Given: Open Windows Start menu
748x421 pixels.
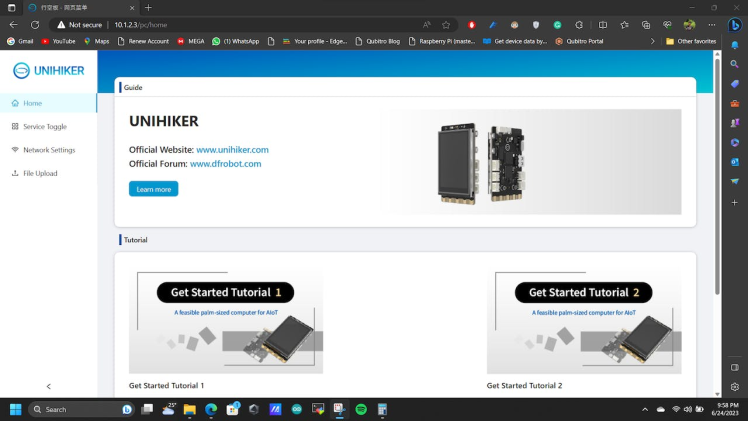Looking at the screenshot, I should click(16, 410).
